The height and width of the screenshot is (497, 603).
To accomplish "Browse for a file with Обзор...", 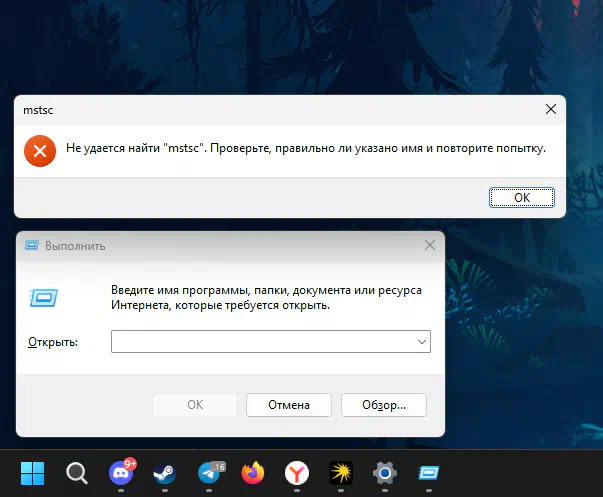I will coord(384,405).
